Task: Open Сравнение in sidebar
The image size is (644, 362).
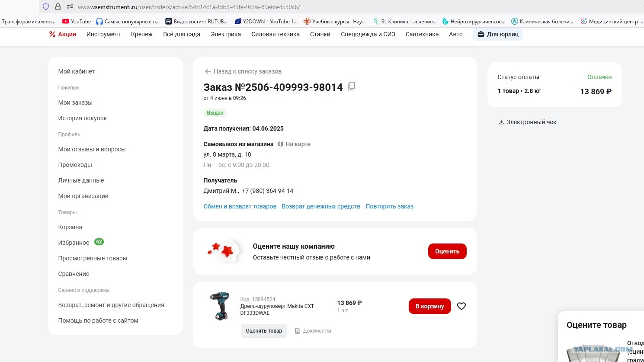Action: (x=74, y=274)
